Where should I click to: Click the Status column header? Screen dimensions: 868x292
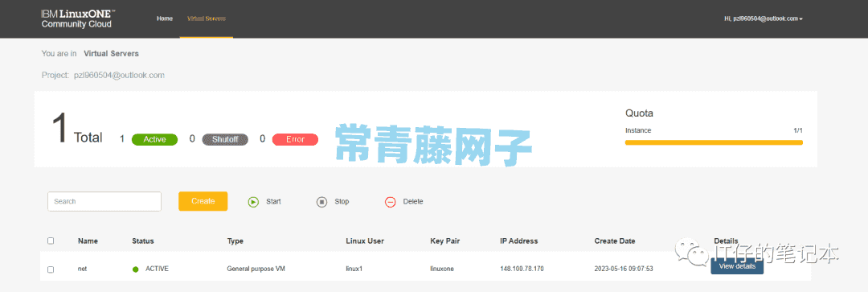pyautogui.click(x=143, y=241)
